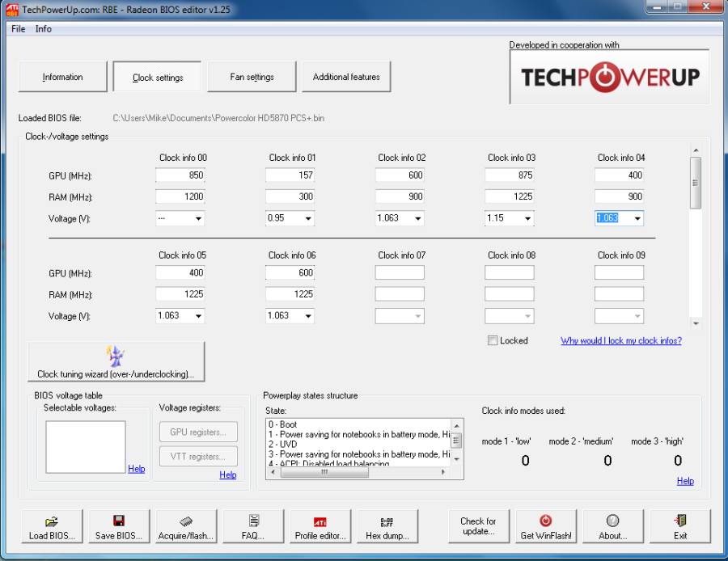This screenshot has height=561, width=728.
Task: Open Clock info 03 voltage dropdown (1.15)
Action: (527, 218)
